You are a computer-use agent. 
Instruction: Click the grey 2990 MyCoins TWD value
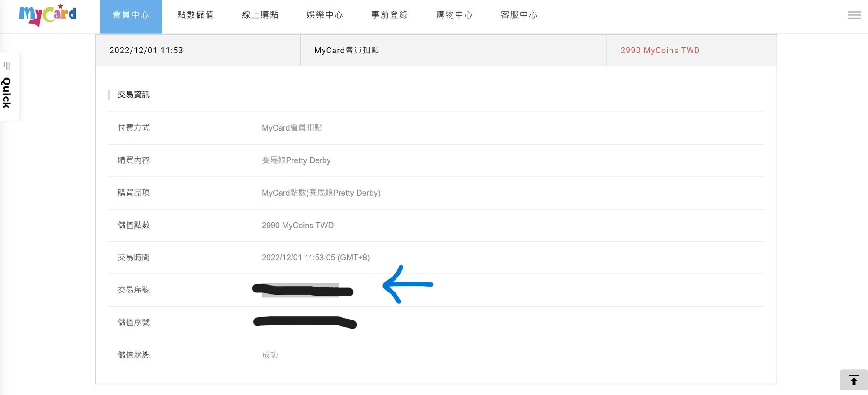pyautogui.click(x=297, y=226)
